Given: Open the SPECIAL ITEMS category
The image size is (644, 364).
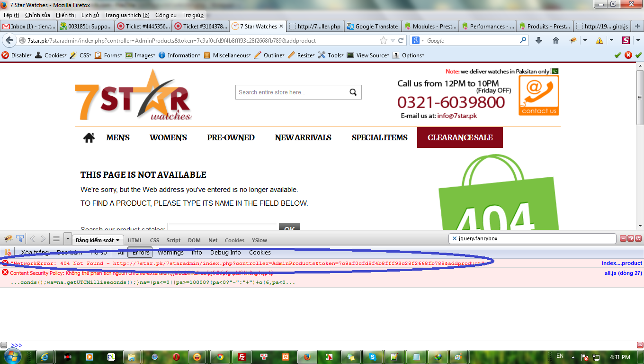Looking at the screenshot, I should [379, 137].
